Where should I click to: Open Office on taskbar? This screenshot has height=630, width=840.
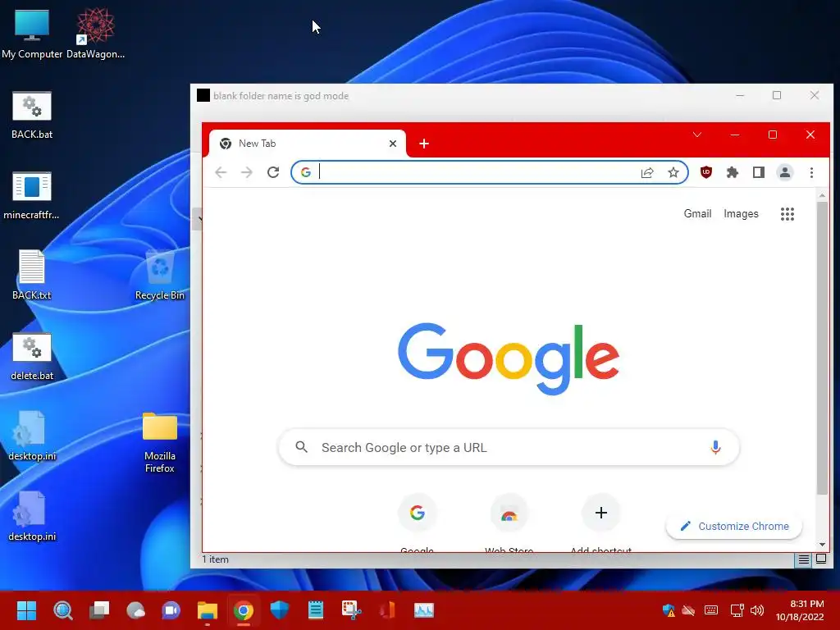coord(387,610)
